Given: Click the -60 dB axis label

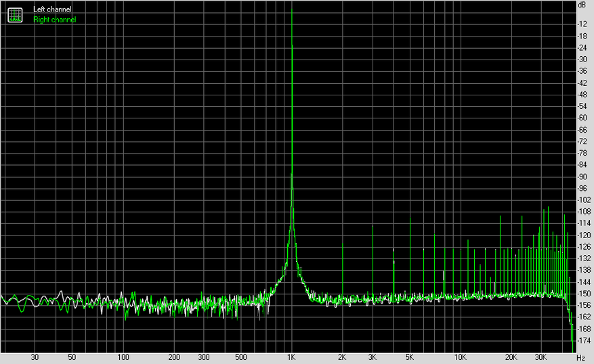Looking at the screenshot, I should [x=582, y=118].
